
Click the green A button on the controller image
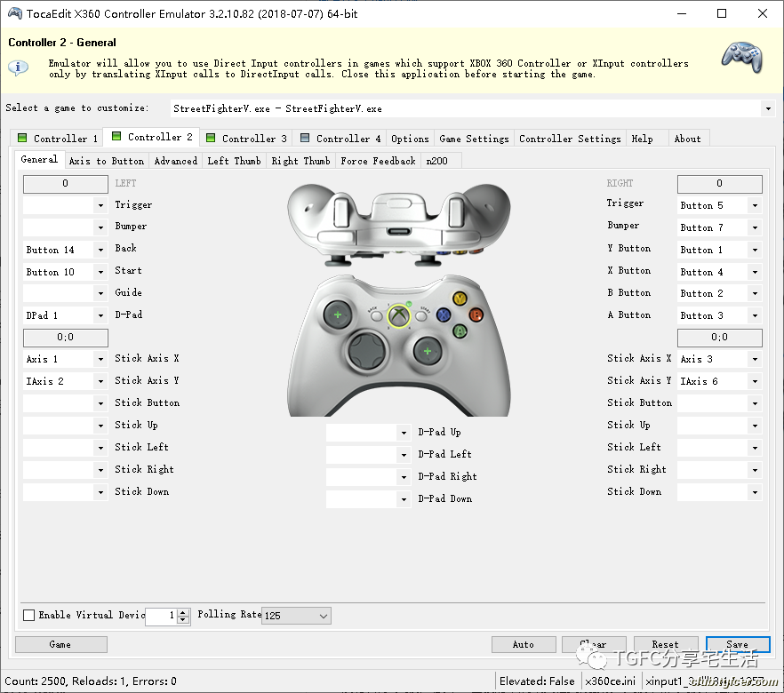tap(460, 331)
